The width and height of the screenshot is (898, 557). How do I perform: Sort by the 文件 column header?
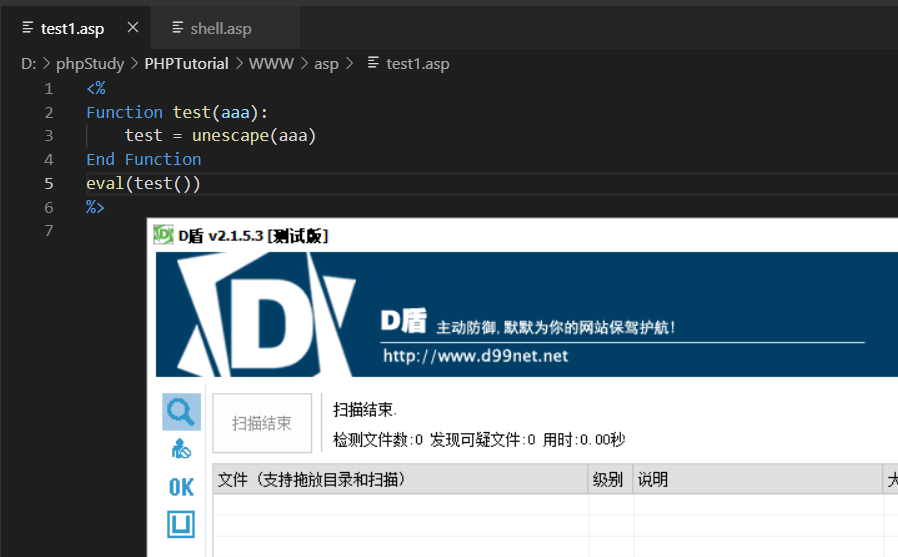[400, 479]
